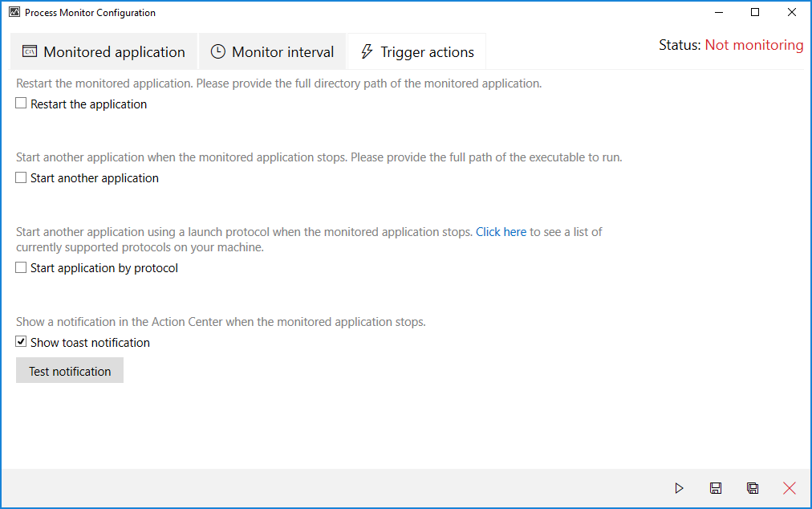This screenshot has width=812, height=509.
Task: Tick the Start another application checkbox
Action: point(21,177)
